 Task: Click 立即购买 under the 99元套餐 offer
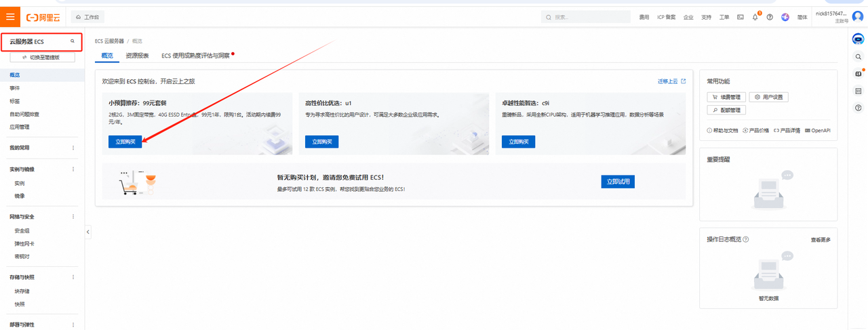click(x=125, y=142)
